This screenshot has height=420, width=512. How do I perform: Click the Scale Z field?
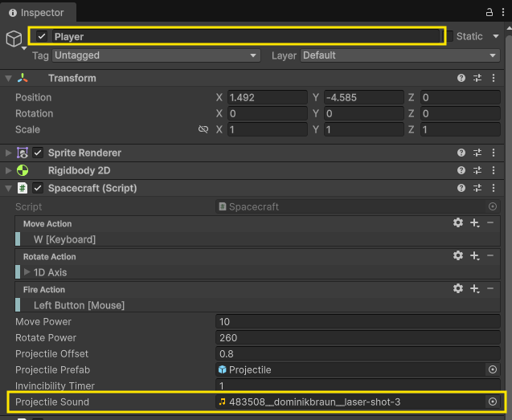[461, 129]
